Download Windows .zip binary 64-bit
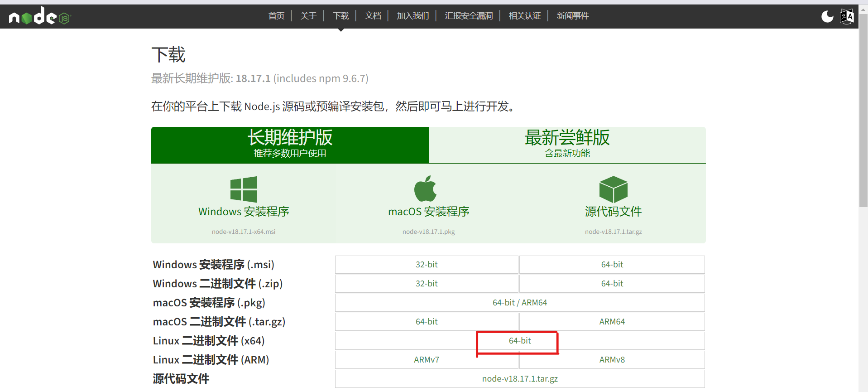This screenshot has width=868, height=392. point(612,284)
